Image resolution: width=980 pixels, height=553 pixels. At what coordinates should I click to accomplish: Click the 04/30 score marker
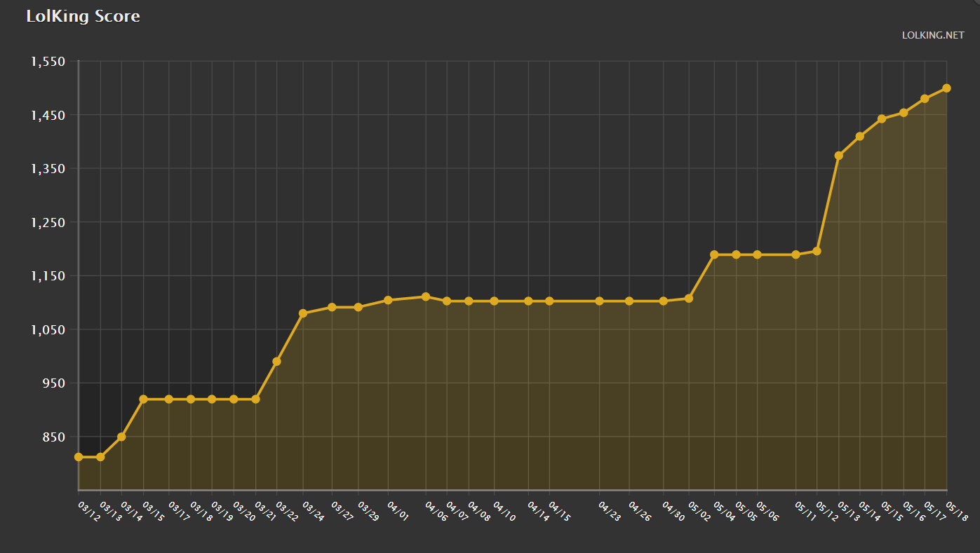pyautogui.click(x=663, y=299)
